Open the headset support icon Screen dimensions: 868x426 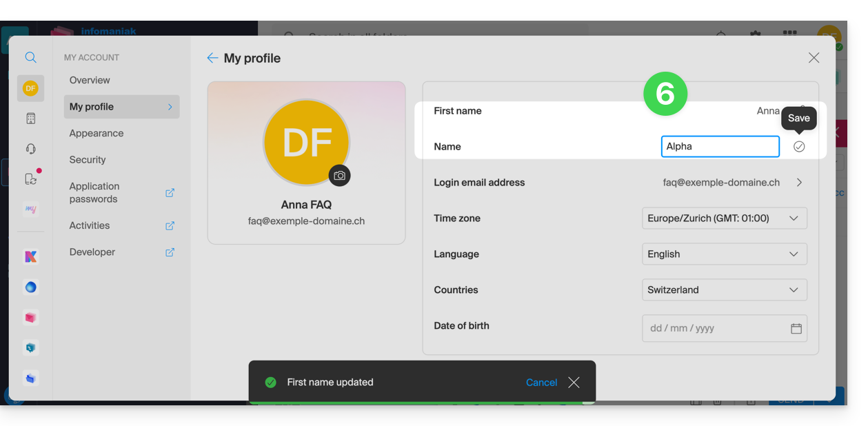pyautogui.click(x=30, y=149)
